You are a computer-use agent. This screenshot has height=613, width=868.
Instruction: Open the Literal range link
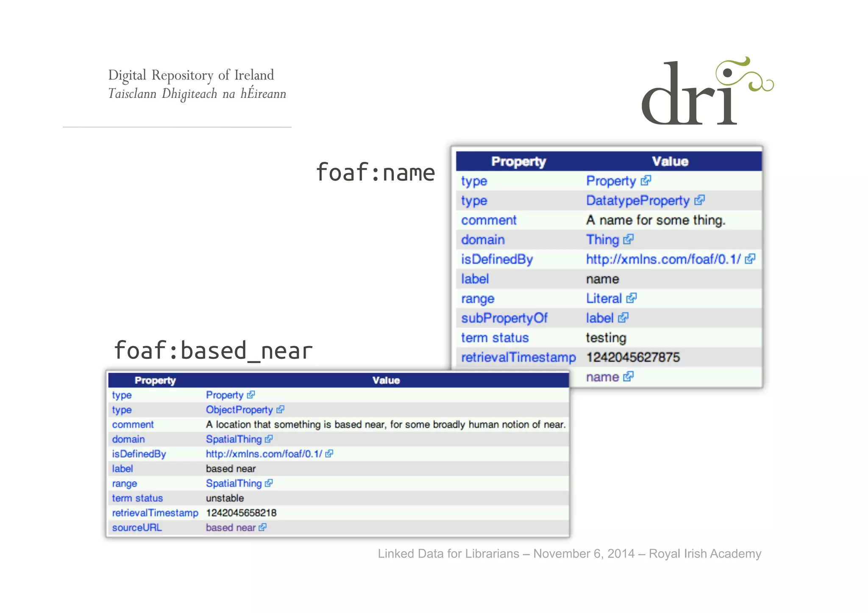[x=604, y=299]
